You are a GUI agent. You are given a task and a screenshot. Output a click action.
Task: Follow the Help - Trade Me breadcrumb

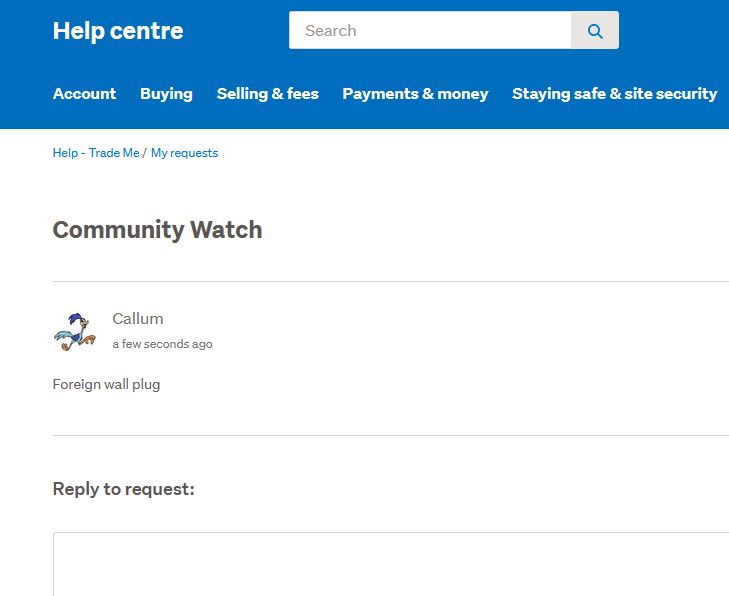pyautogui.click(x=96, y=153)
